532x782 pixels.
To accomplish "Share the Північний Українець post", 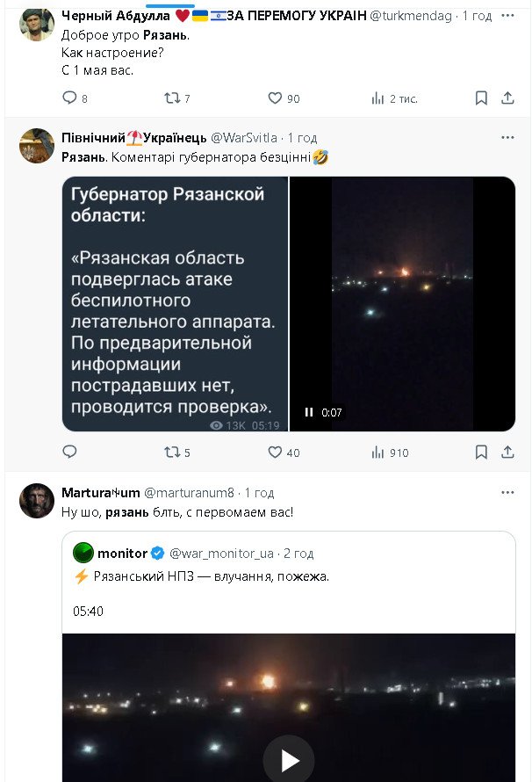I will (507, 453).
